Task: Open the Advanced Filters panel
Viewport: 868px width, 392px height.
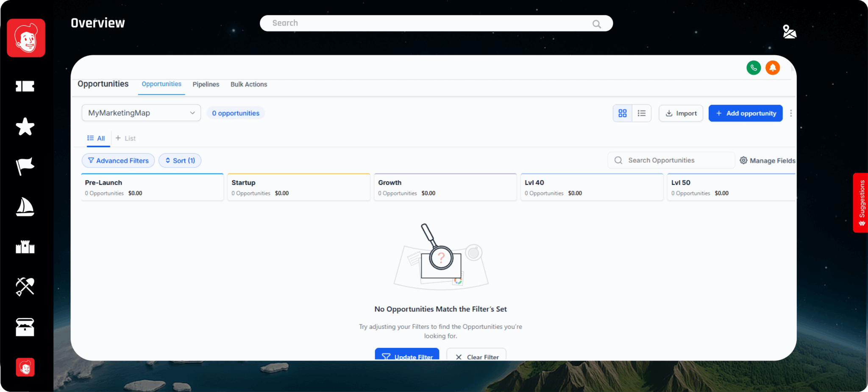Action: tap(118, 161)
